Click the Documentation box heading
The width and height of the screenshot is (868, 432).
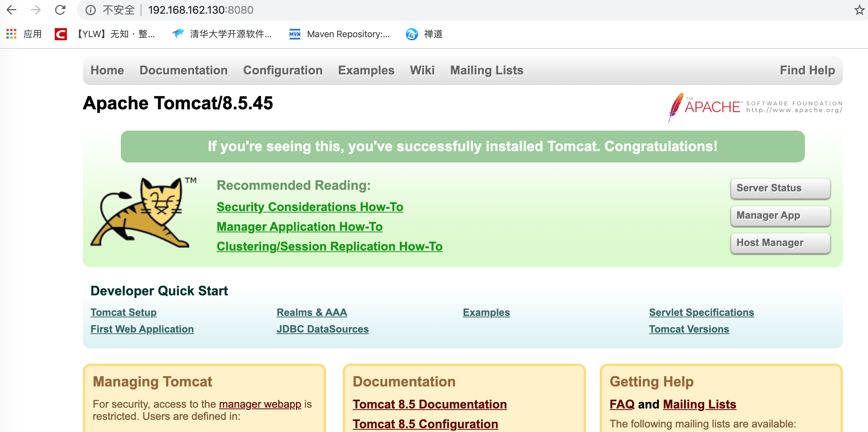(x=404, y=382)
